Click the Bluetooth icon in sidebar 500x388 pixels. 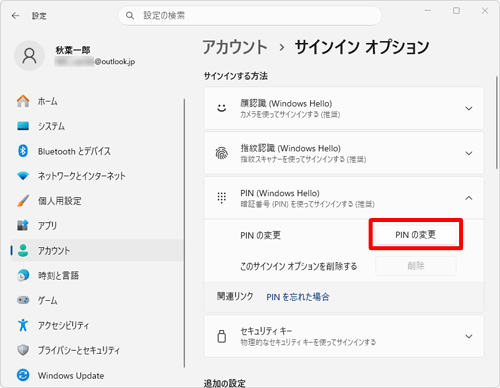click(23, 151)
